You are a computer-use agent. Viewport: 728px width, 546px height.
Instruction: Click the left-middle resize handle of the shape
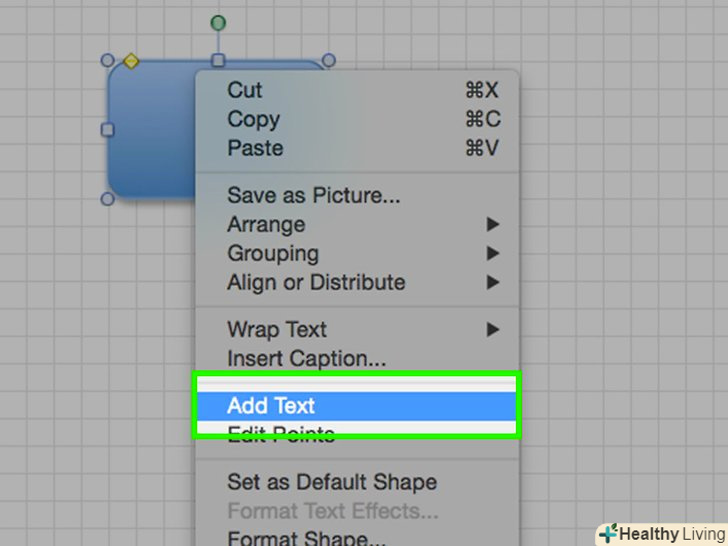(108, 130)
